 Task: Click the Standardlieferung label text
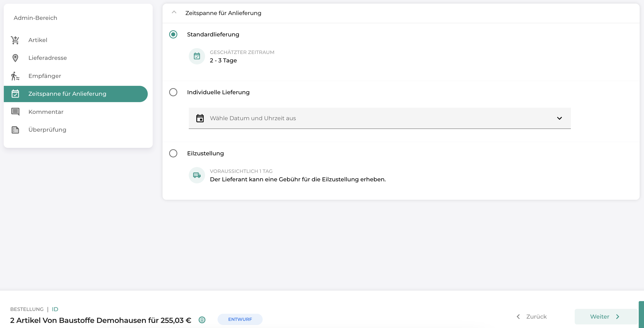point(213,34)
